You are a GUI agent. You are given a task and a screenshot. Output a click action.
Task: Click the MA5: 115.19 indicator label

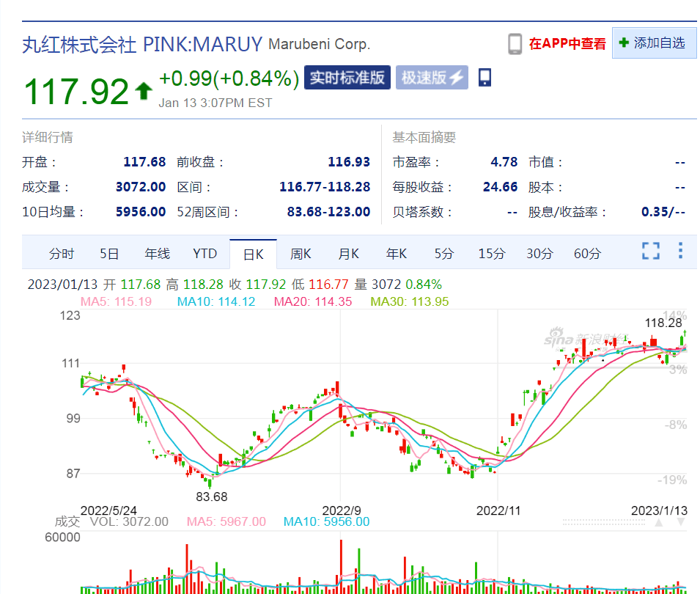click(116, 301)
